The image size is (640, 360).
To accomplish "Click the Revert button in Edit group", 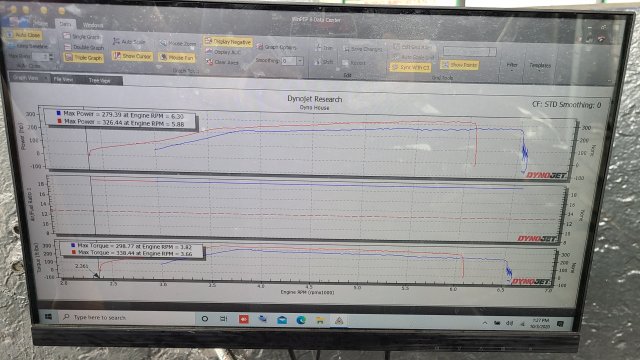I will click(x=354, y=63).
